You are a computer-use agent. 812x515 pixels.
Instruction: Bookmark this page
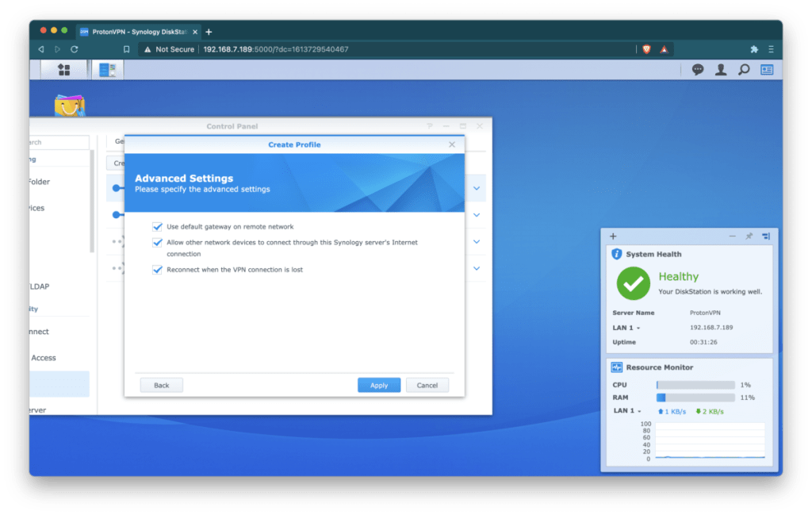(126, 49)
